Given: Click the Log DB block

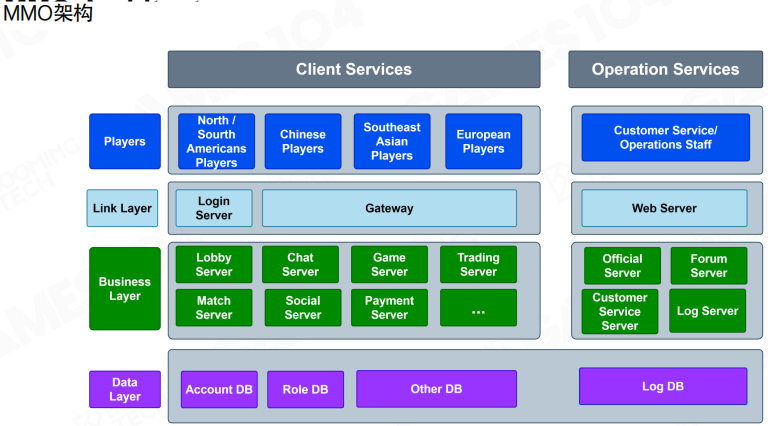Looking at the screenshot, I should [662, 386].
